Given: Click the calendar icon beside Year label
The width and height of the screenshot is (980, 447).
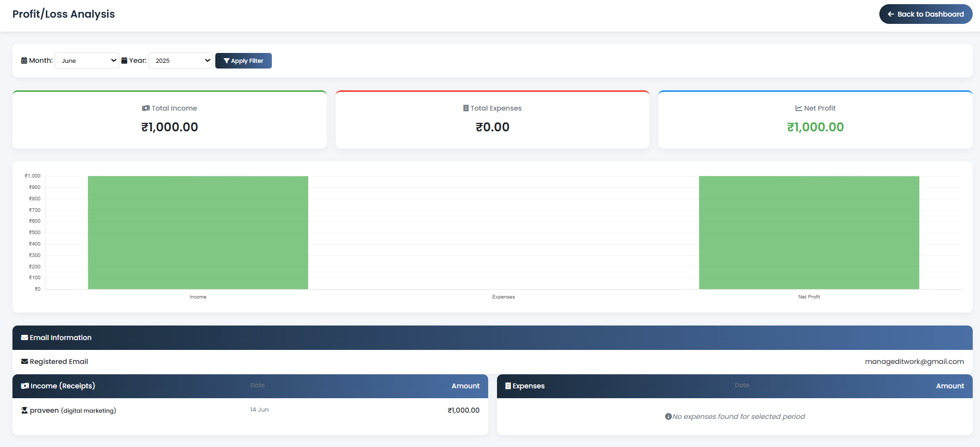Looking at the screenshot, I should 125,61.
